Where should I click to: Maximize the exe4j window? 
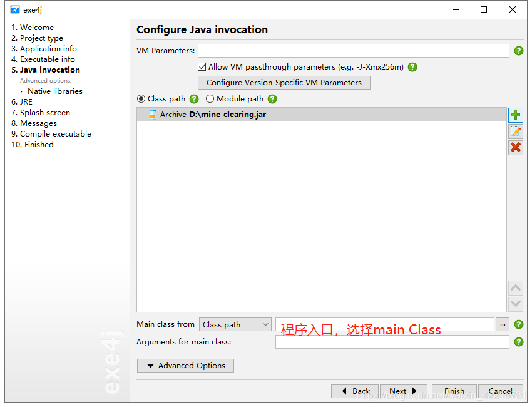[484, 9]
